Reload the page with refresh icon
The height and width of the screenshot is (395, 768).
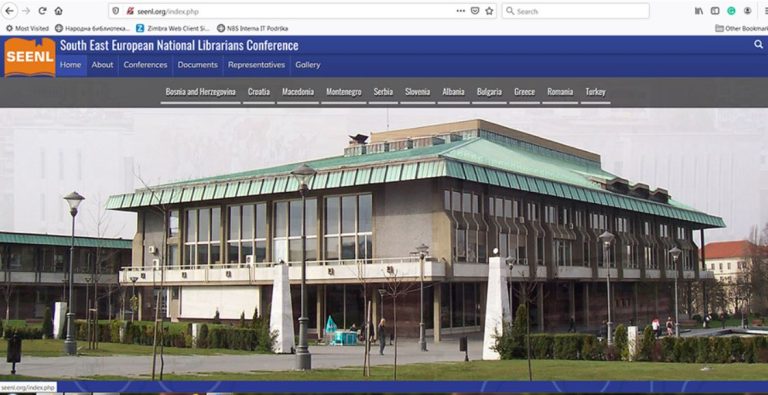(x=42, y=11)
